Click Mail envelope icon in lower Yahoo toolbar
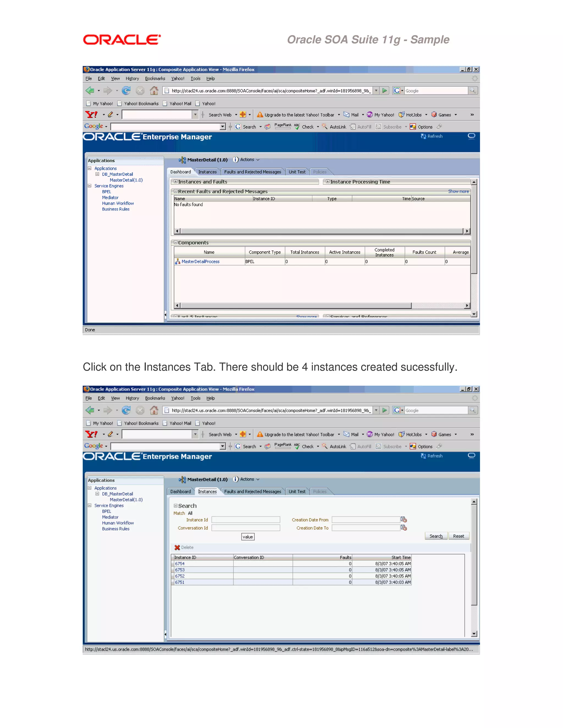 click(347, 434)
